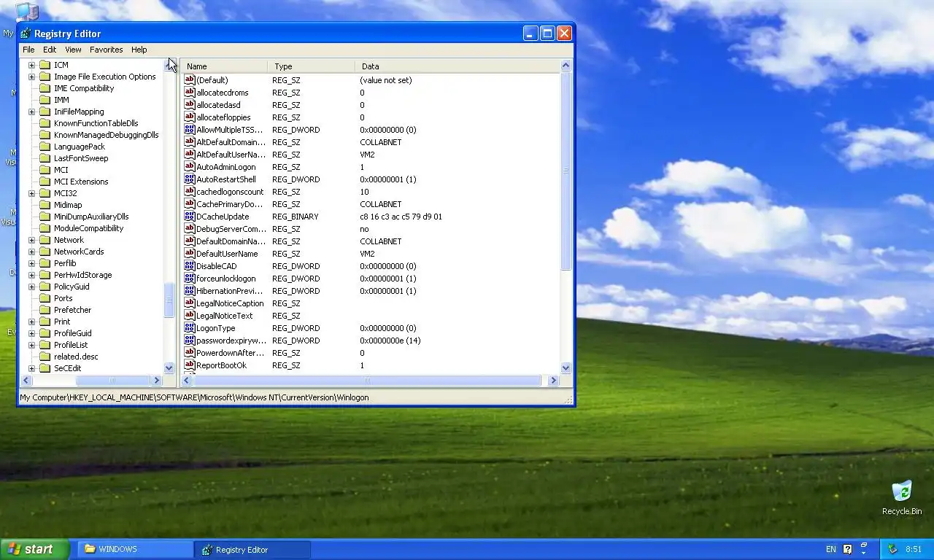
Task: Click down arrow of value list scrollbar
Action: point(566,368)
